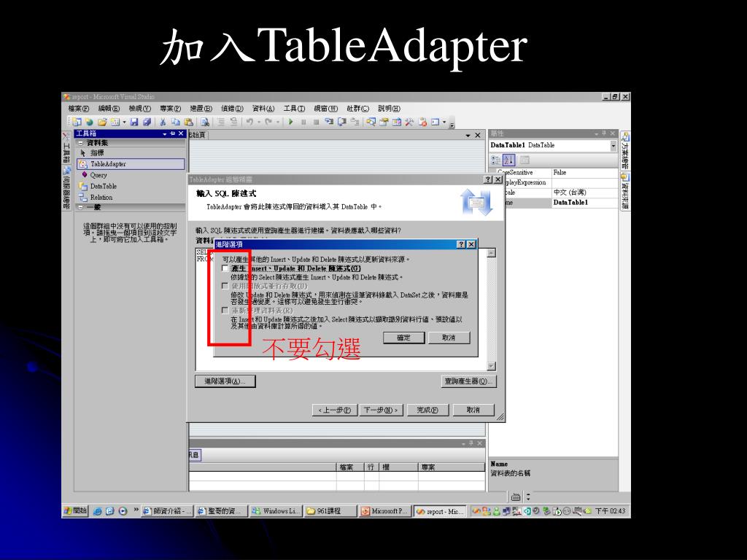Click the help question mark of 進階選項 dialog
The width and height of the screenshot is (747, 560).
461,244
